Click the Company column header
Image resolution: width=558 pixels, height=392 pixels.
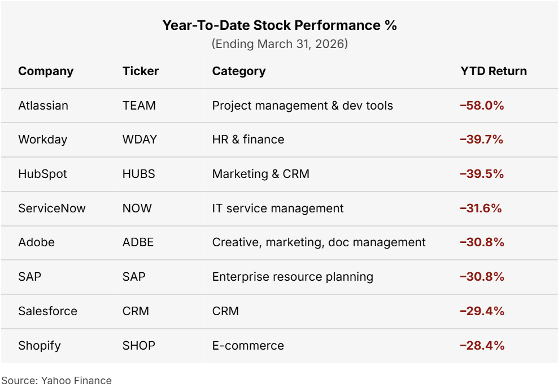(46, 71)
